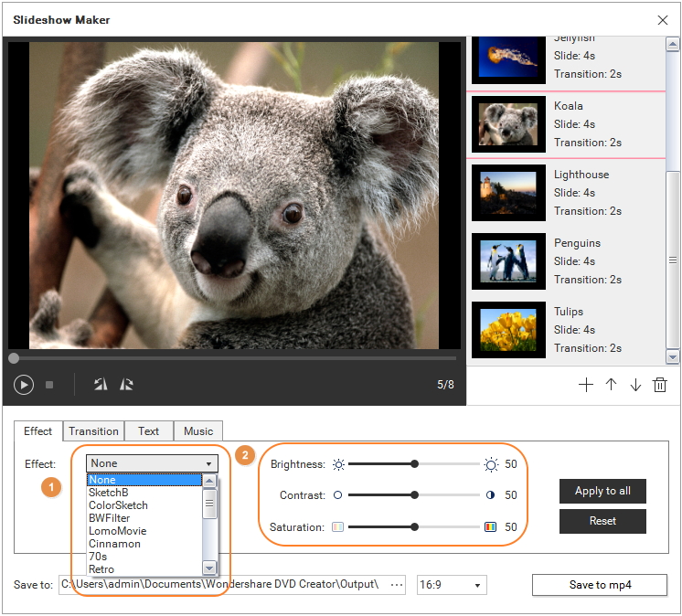The width and height of the screenshot is (682, 616).
Task: Open the Music tab
Action: pos(198,431)
